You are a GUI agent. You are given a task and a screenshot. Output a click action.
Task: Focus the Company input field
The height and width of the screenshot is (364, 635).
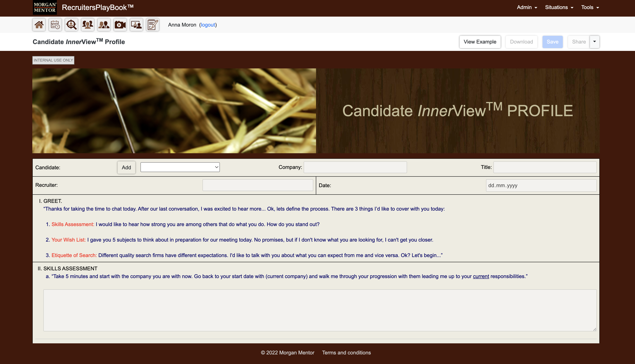tap(355, 167)
